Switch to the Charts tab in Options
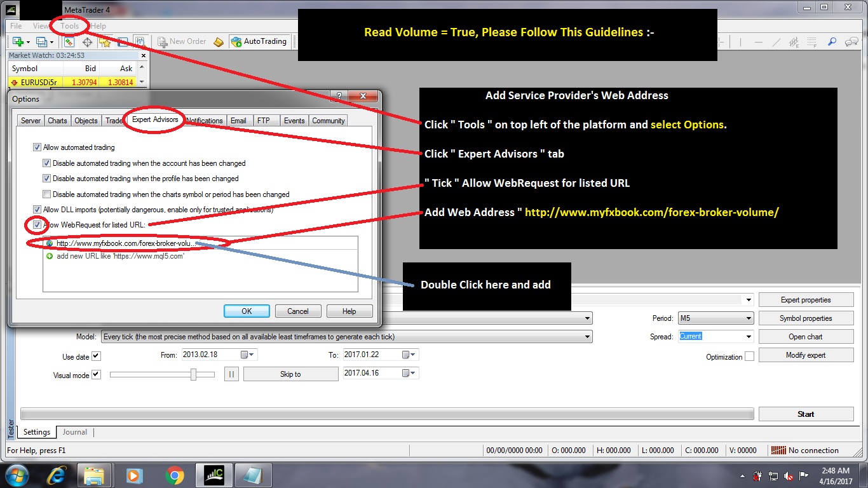Image resolution: width=868 pixels, height=488 pixels. point(57,121)
